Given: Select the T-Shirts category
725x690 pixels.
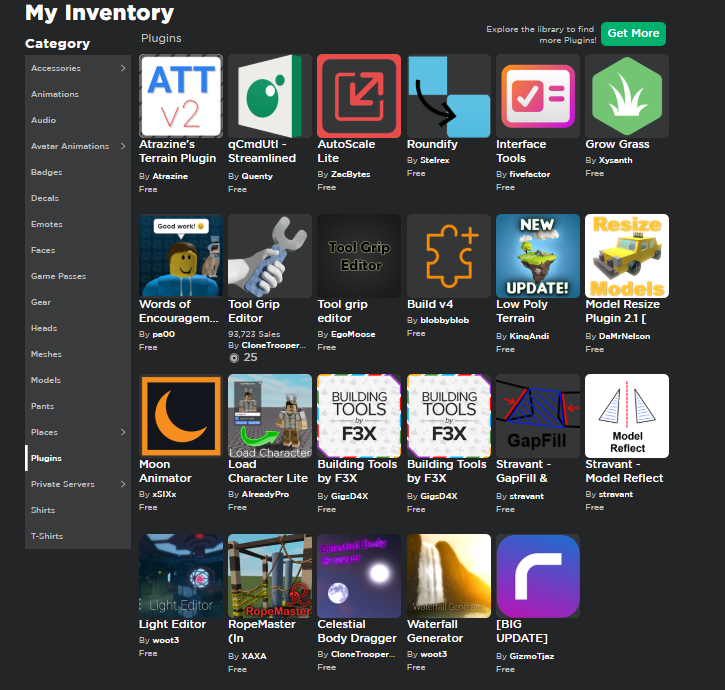Looking at the screenshot, I should pos(78,536).
